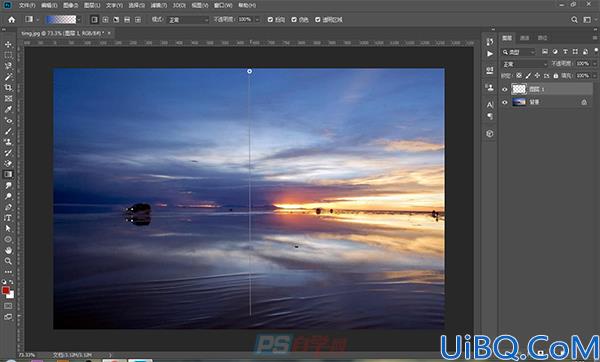Click the Home icon in options bar
This screenshot has height=362, width=600.
pyautogui.click(x=11, y=20)
